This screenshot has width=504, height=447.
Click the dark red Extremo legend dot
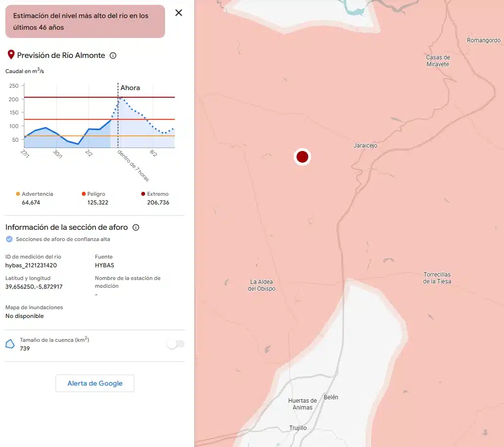click(143, 194)
